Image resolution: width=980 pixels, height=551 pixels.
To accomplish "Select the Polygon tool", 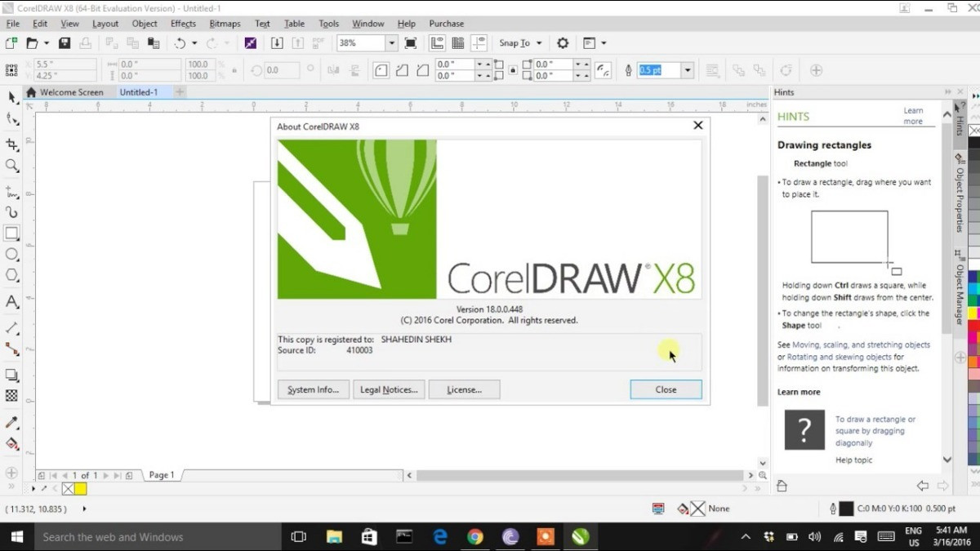I will [11, 276].
